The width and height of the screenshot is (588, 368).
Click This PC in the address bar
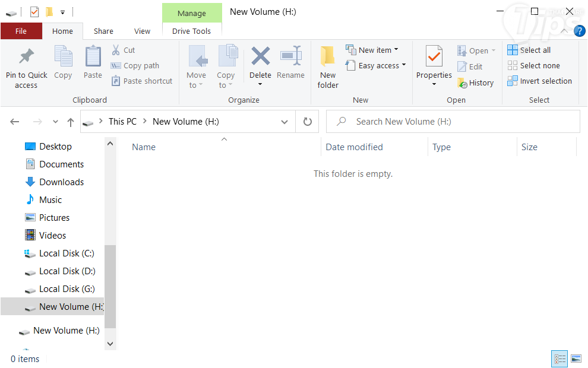pyautogui.click(x=122, y=122)
